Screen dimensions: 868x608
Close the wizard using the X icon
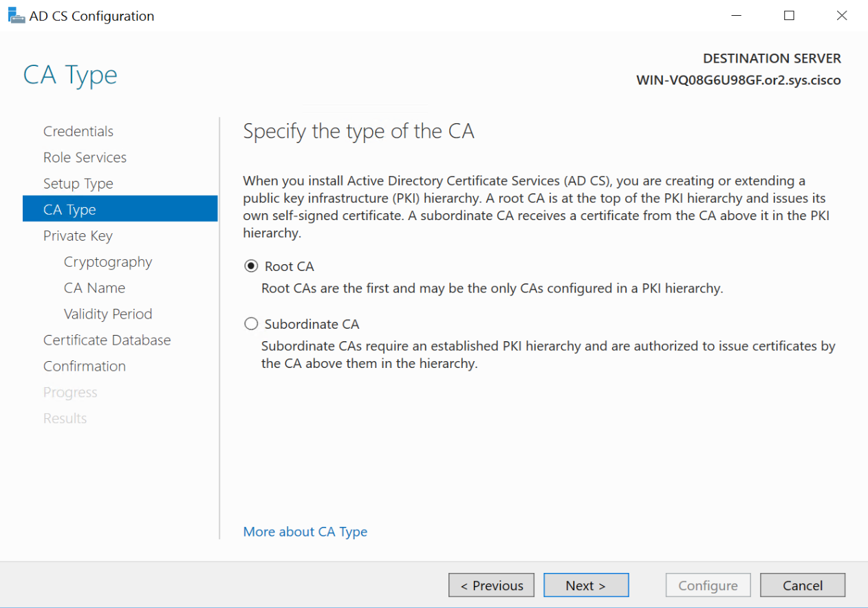coord(841,16)
